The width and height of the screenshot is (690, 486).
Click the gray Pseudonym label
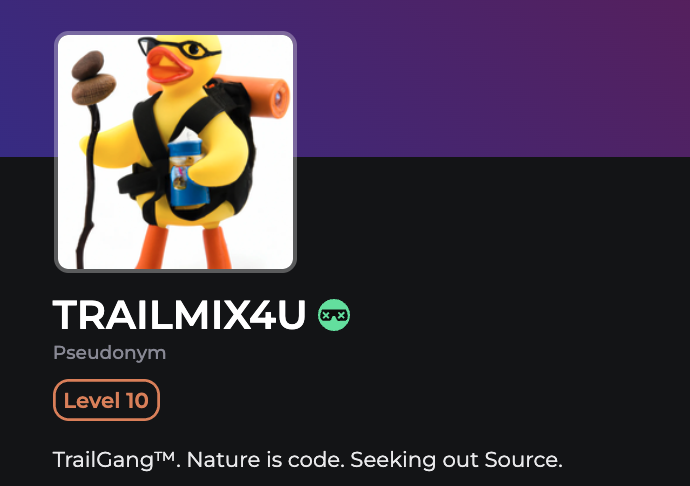(x=110, y=353)
